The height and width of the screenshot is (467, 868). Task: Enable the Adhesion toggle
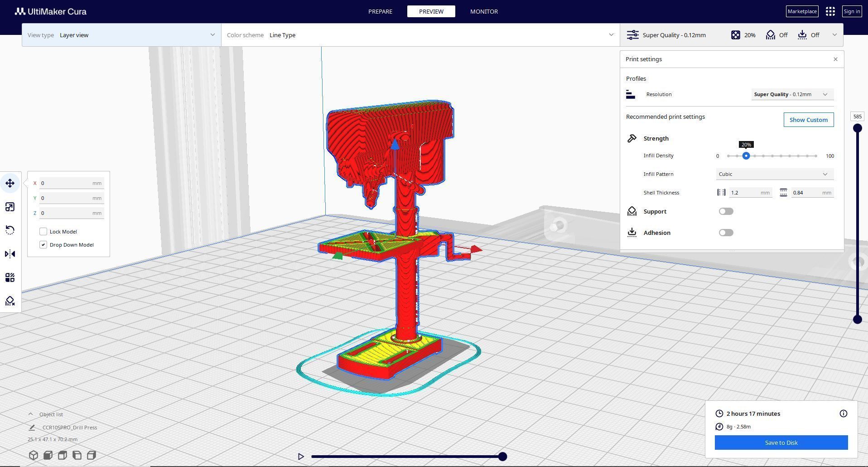point(726,233)
